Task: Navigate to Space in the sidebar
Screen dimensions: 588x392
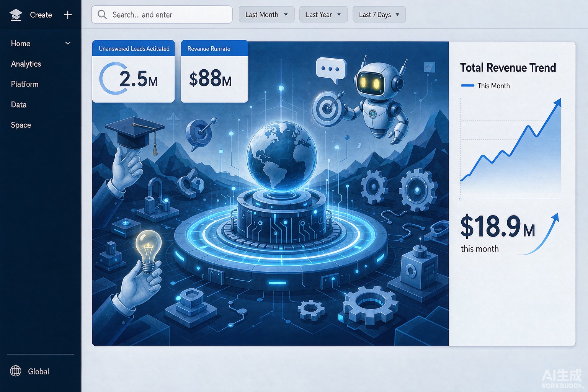Action: click(21, 125)
